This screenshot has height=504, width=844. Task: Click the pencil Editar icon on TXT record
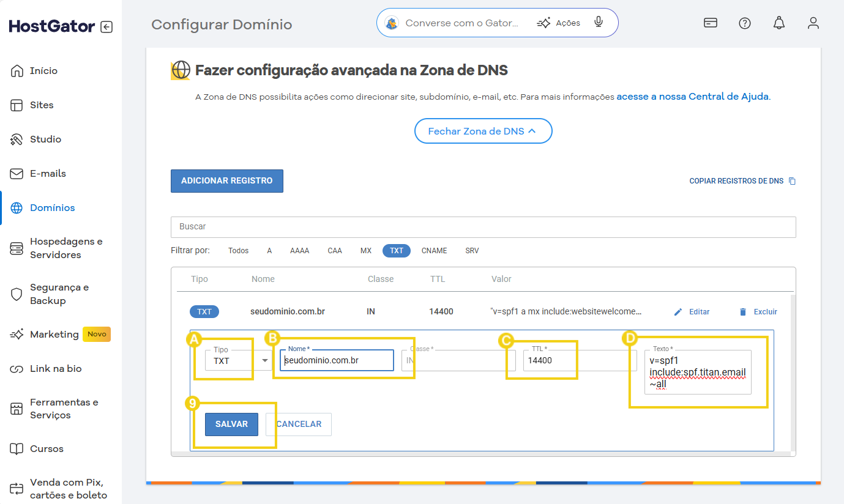pos(678,312)
